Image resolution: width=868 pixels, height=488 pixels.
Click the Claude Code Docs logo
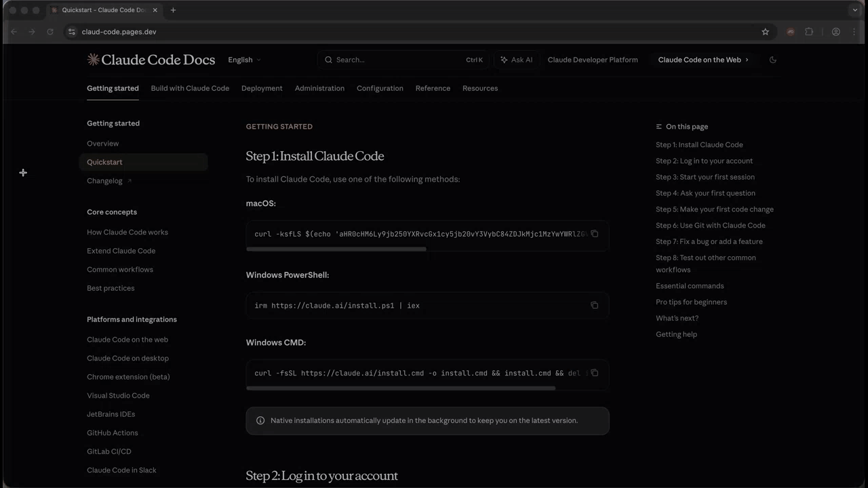click(151, 60)
